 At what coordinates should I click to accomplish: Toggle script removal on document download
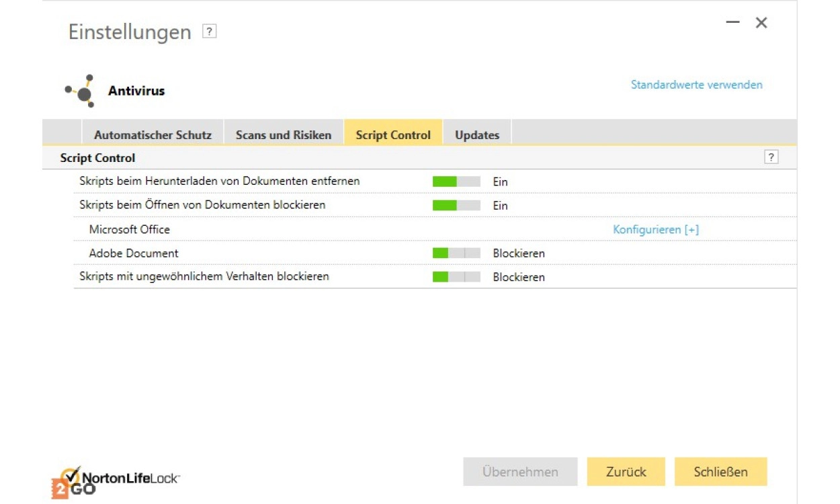[456, 181]
